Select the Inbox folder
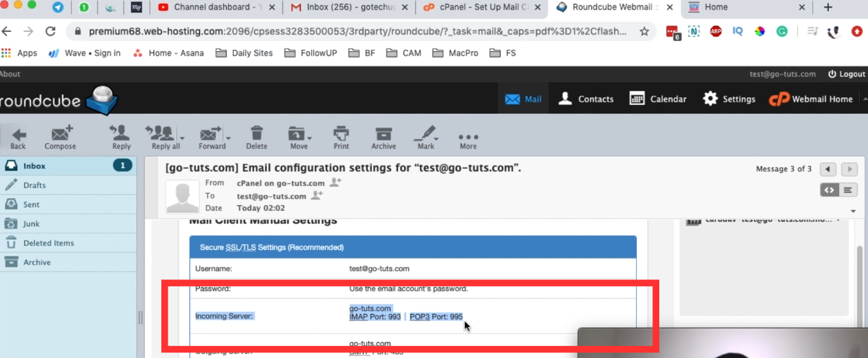This screenshot has height=358, width=868. tap(68, 166)
